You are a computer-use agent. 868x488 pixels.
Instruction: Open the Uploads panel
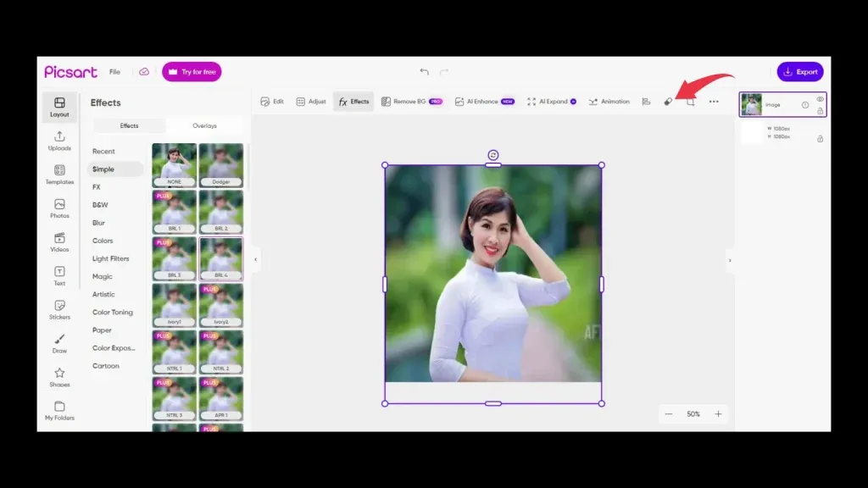pyautogui.click(x=59, y=141)
